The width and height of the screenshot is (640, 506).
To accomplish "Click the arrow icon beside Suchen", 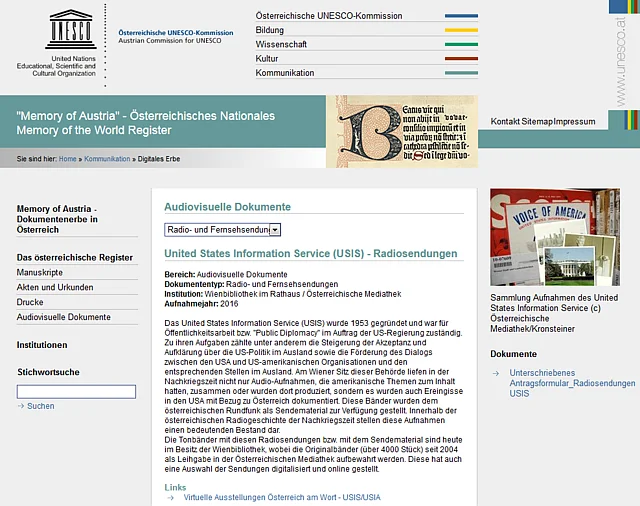I will [x=21, y=406].
